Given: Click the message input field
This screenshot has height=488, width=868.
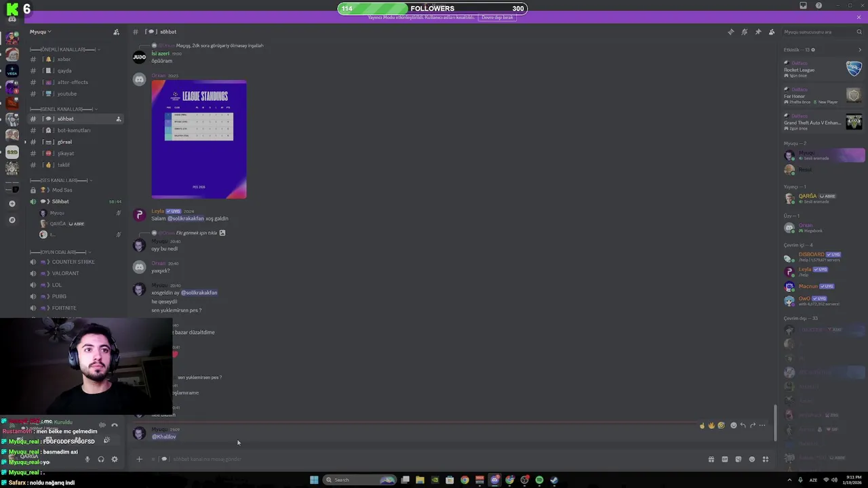Looking at the screenshot, I should tap(434, 459).
